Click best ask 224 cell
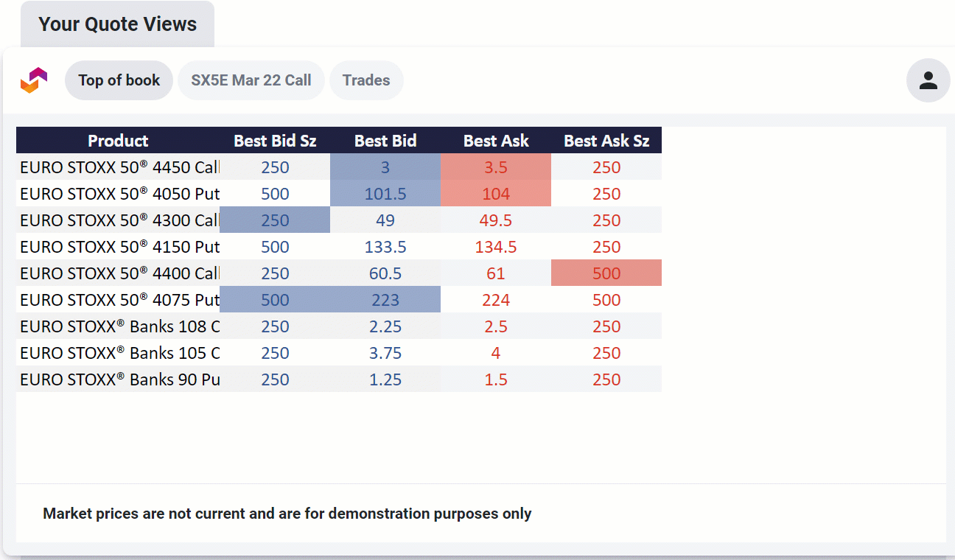Screen dimensions: 955x560 click(x=496, y=300)
